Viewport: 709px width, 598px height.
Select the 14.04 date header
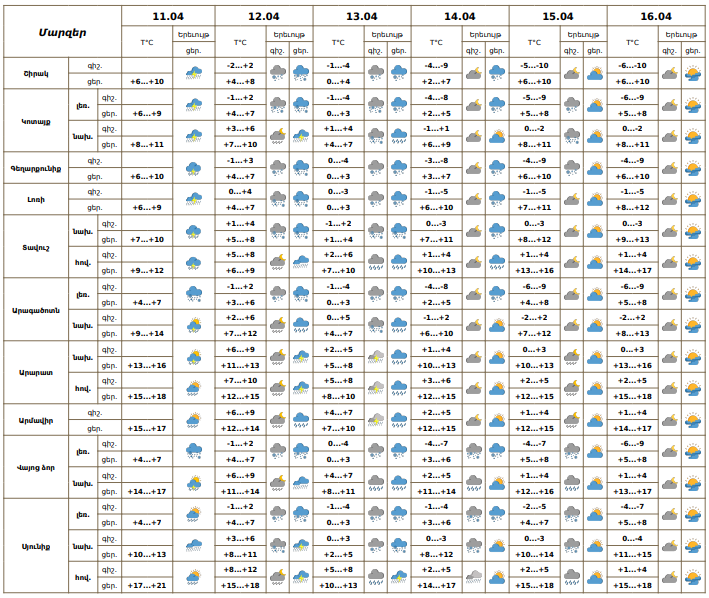(x=459, y=17)
